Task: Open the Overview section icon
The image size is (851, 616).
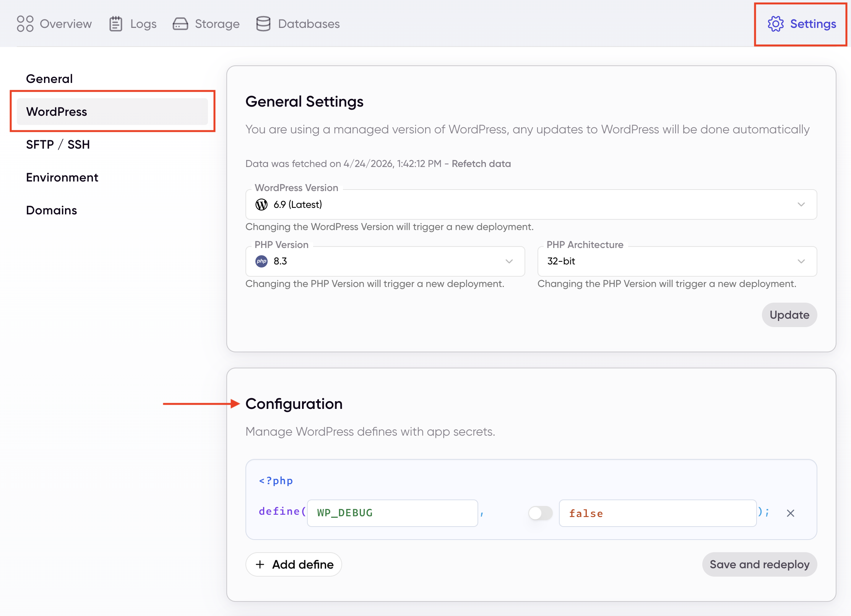Action: (24, 24)
